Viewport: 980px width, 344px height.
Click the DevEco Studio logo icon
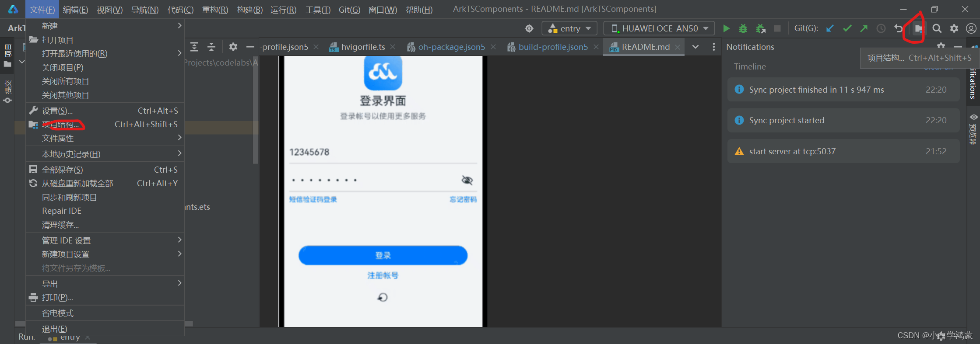(13, 9)
